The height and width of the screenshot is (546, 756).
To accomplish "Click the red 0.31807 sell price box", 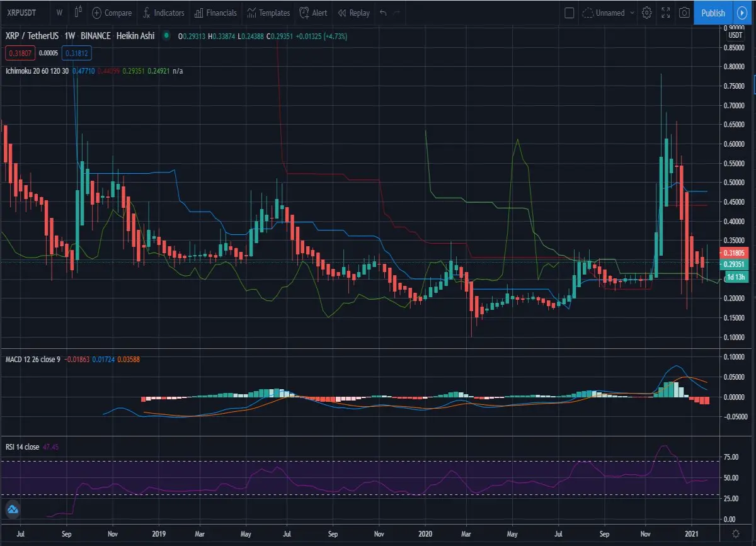I will coord(21,53).
